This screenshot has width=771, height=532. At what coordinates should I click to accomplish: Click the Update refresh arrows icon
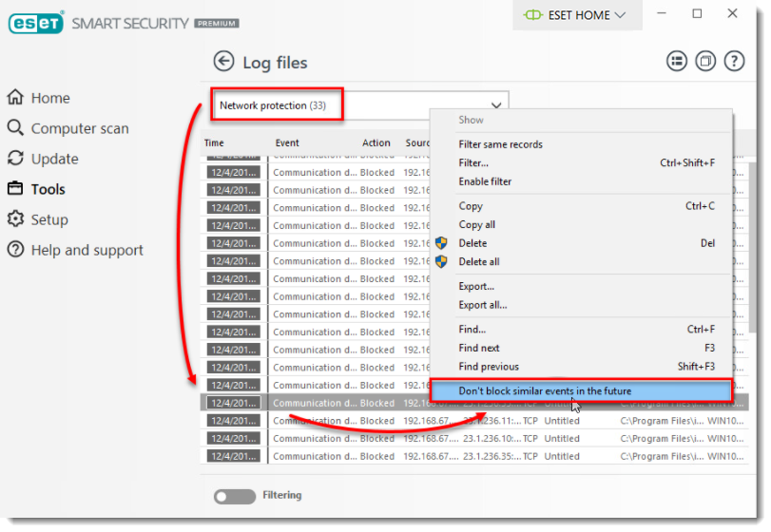click(x=15, y=159)
